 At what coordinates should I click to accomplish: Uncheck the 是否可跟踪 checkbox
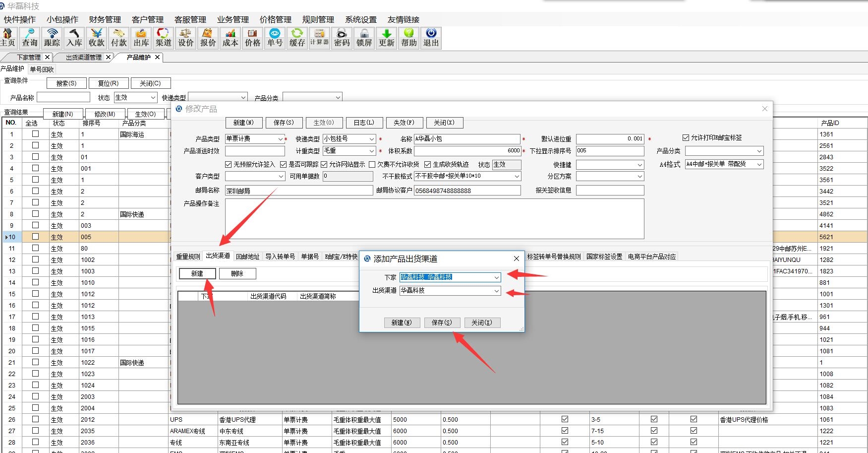[x=284, y=165]
